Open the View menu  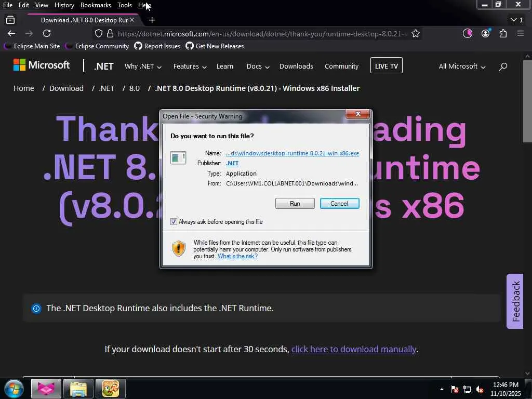(x=42, y=5)
